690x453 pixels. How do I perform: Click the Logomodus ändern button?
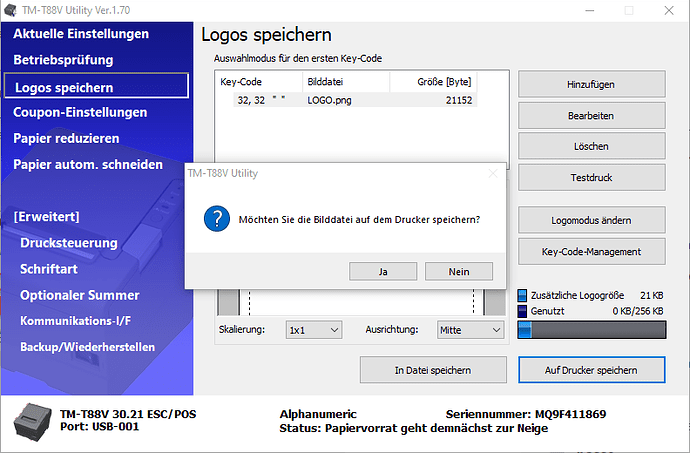tap(591, 220)
